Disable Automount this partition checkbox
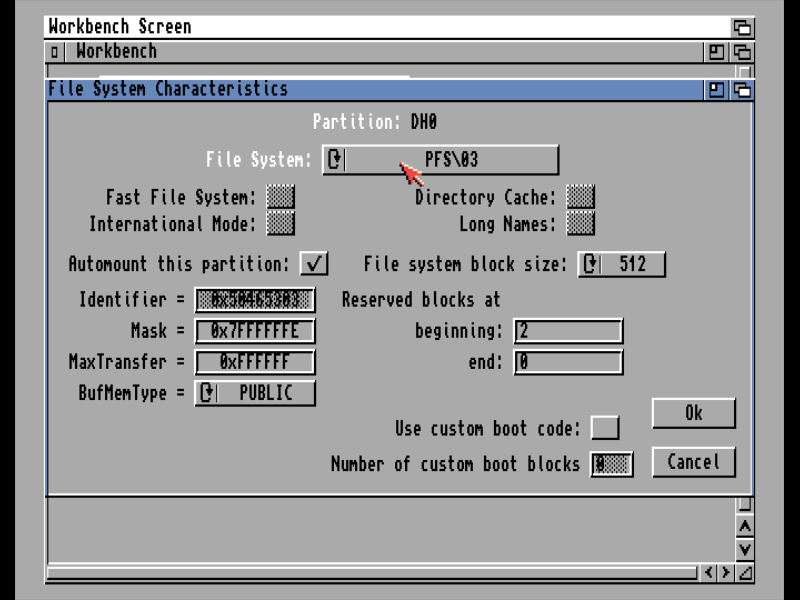The height and width of the screenshot is (600, 800). (x=314, y=264)
